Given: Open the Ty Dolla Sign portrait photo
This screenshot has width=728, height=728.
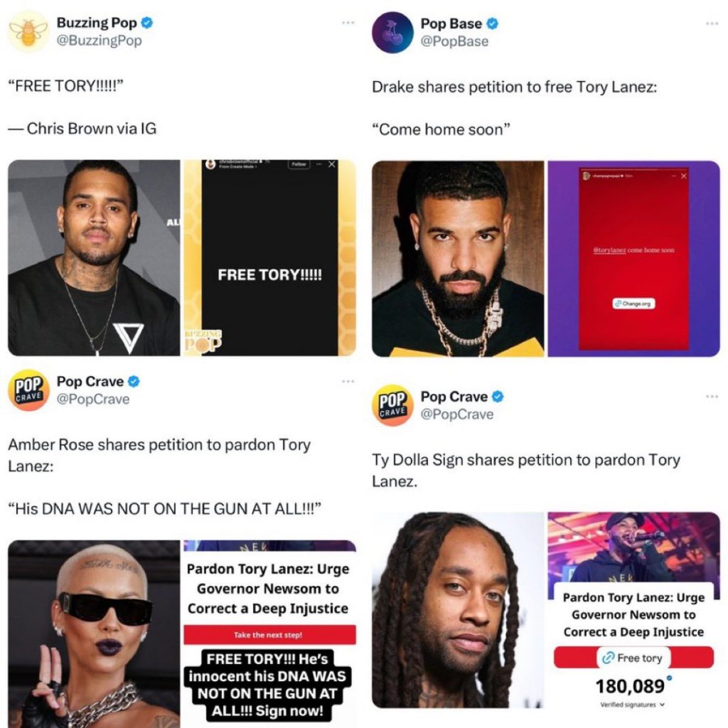Looking at the screenshot, I should click(x=458, y=610).
